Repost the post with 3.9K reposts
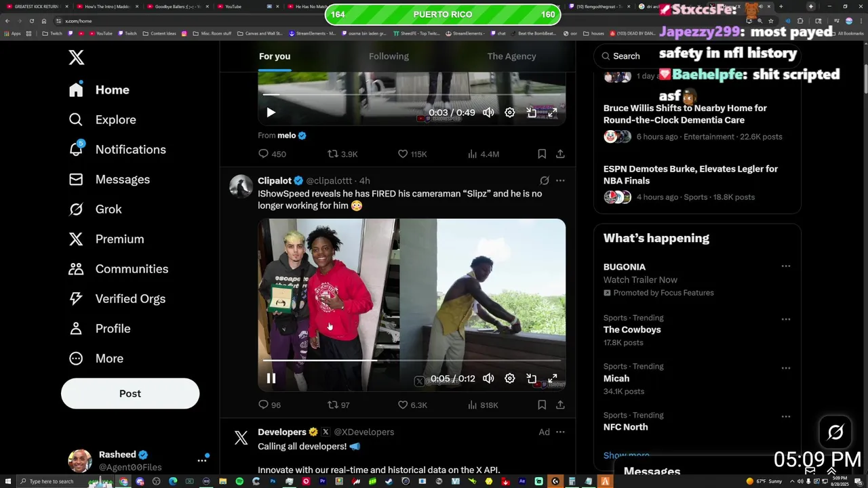Image resolution: width=868 pixels, height=488 pixels. [x=342, y=154]
